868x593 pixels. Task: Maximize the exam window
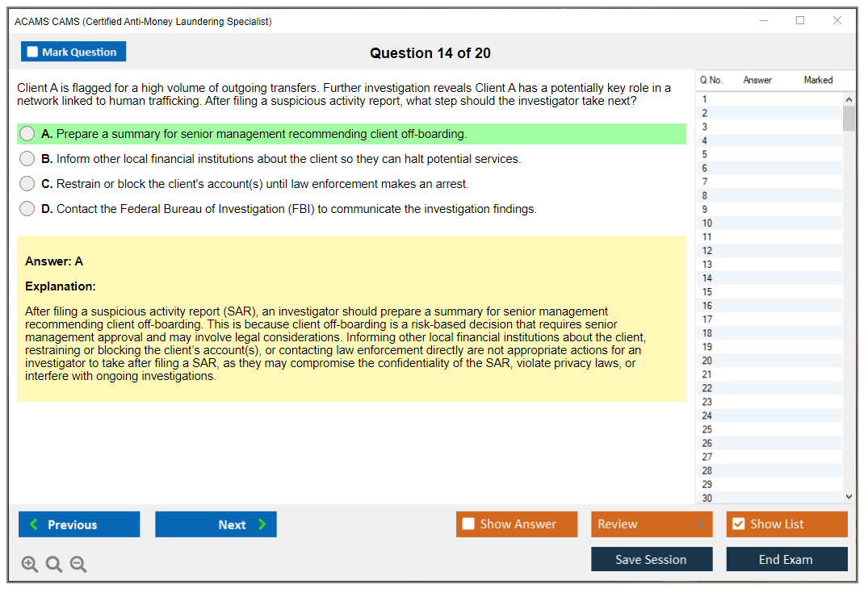click(x=800, y=21)
